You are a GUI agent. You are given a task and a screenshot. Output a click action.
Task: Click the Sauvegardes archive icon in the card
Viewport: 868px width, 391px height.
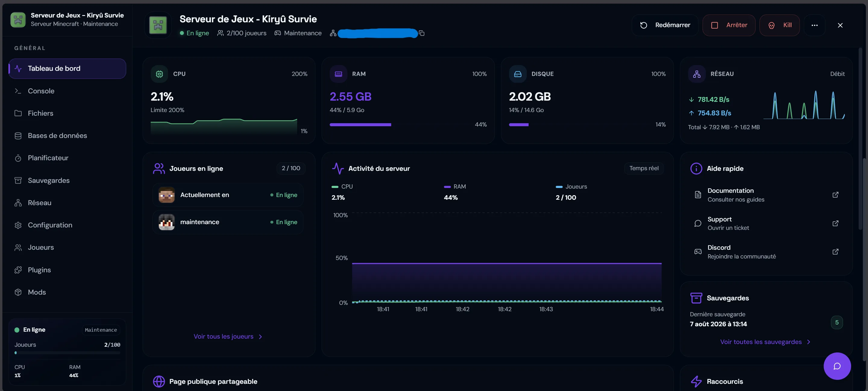coord(696,298)
